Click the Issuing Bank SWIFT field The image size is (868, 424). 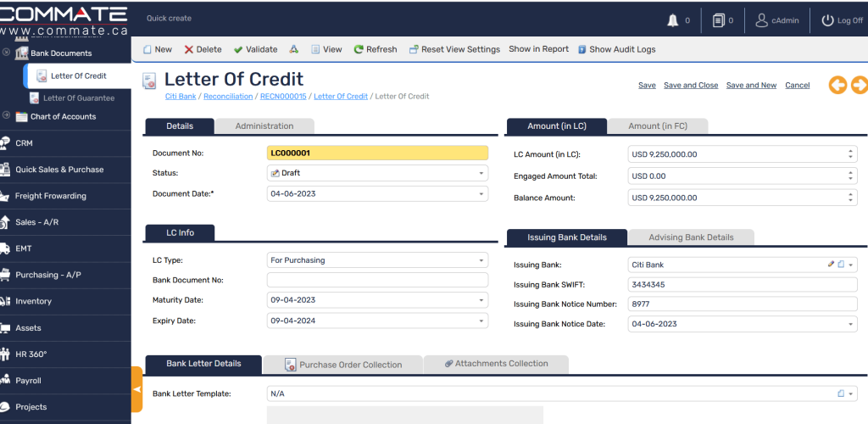743,285
